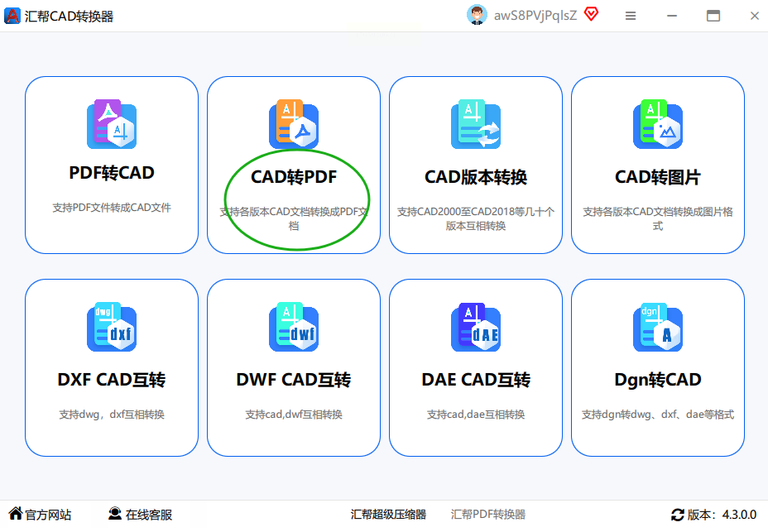Click description 支持cad,dae互相转换
This screenshot has height=532, width=768.
[x=476, y=415]
